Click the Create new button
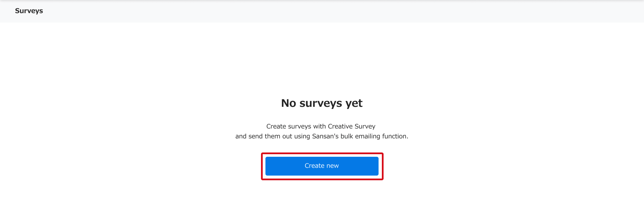This screenshot has height=212, width=644. (x=322, y=166)
